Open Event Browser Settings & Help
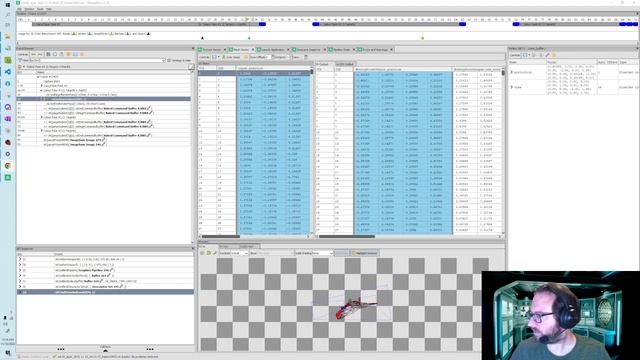The width and height of the screenshot is (640, 360). (179, 60)
